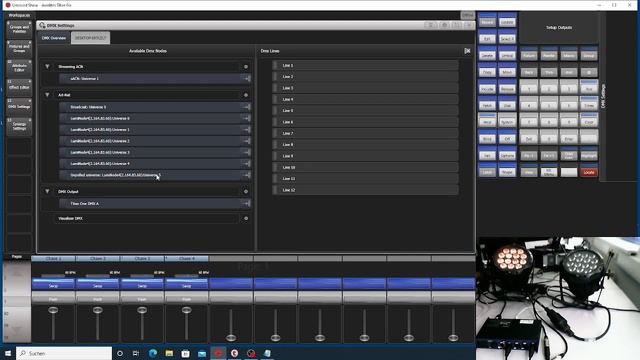
Task: Select Dmx Line 12 row
Action: click(365, 190)
